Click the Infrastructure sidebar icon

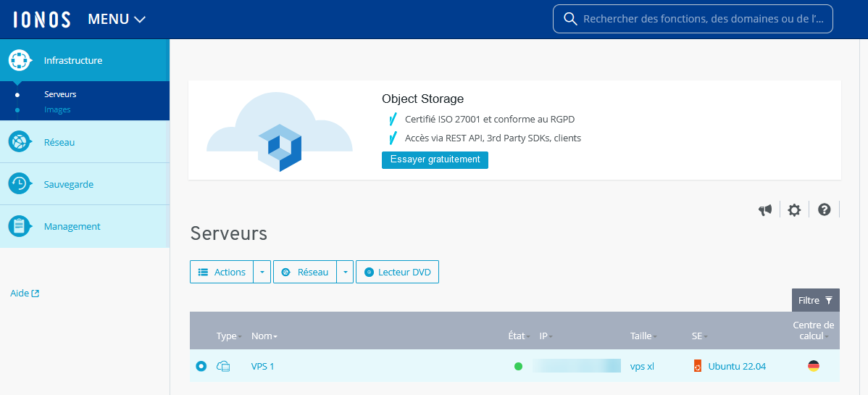coord(20,60)
